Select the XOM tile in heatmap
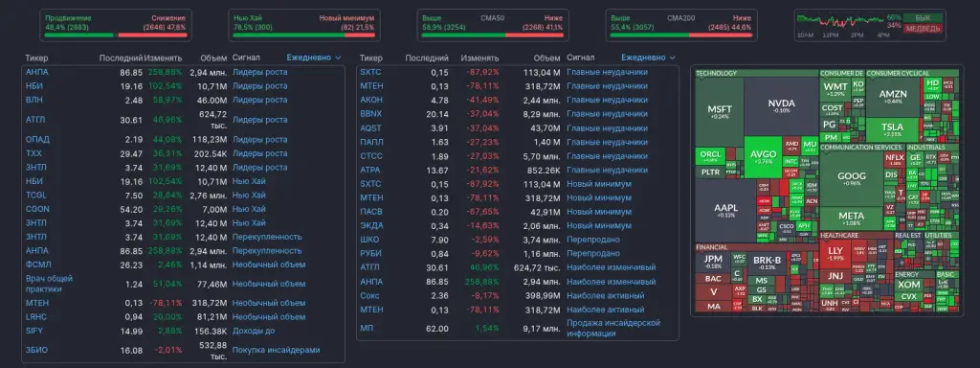The image size is (980, 368). click(x=908, y=286)
